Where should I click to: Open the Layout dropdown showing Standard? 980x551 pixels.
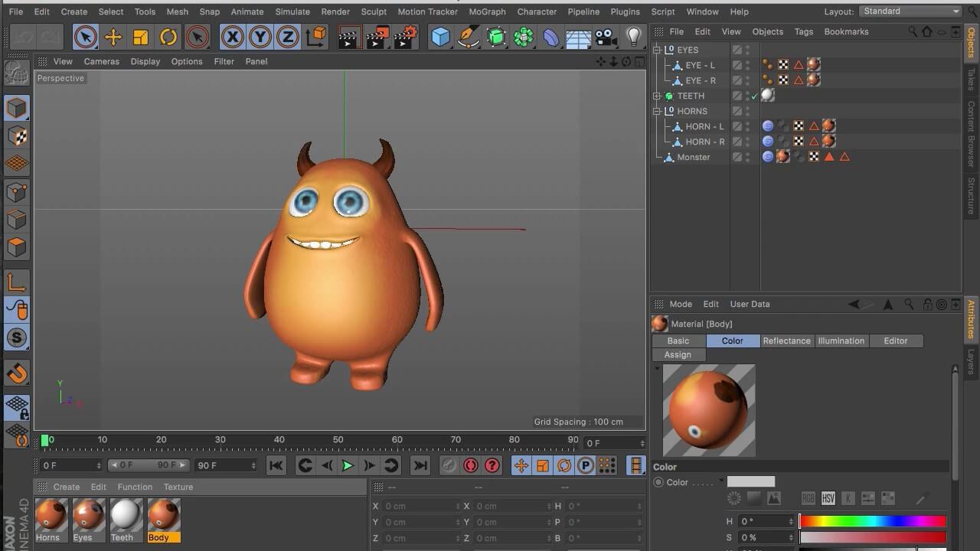911,11
